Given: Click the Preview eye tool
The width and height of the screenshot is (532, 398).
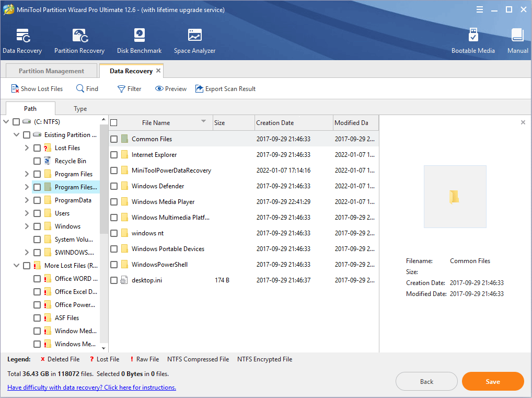Looking at the screenshot, I should (x=171, y=88).
